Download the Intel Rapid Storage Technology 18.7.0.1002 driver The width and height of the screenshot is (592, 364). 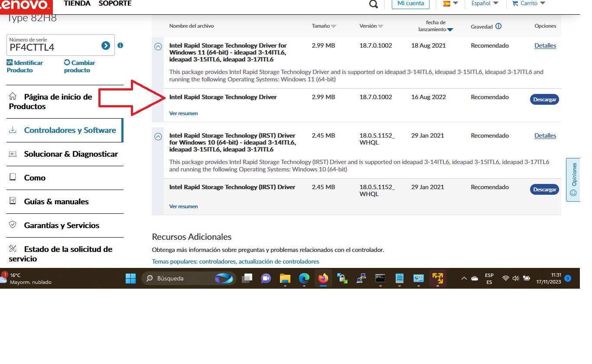[x=544, y=100]
